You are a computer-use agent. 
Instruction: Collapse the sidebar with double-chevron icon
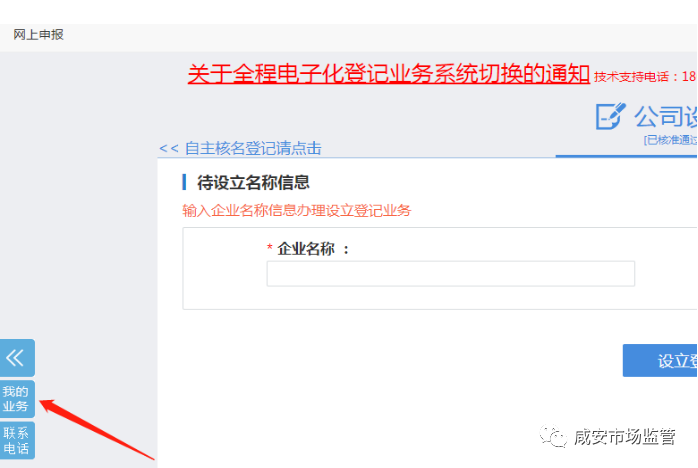(x=17, y=358)
